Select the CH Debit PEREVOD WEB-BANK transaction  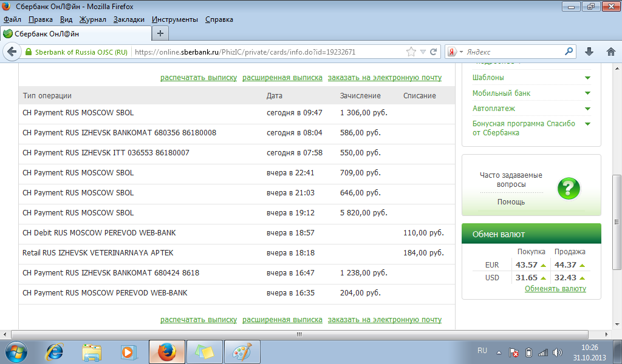click(237, 233)
